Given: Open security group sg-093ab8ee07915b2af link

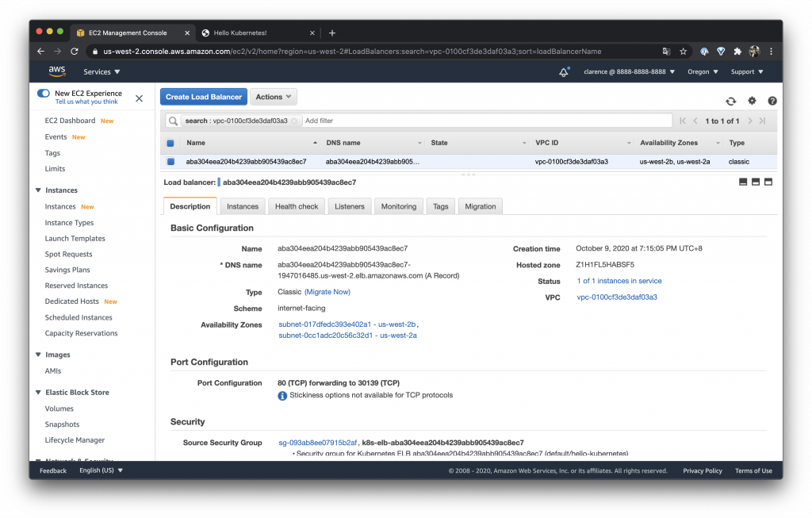Looking at the screenshot, I should tap(318, 443).
